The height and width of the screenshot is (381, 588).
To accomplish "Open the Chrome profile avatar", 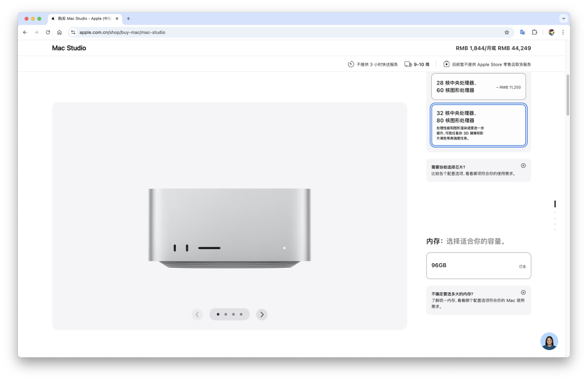I will tap(551, 32).
